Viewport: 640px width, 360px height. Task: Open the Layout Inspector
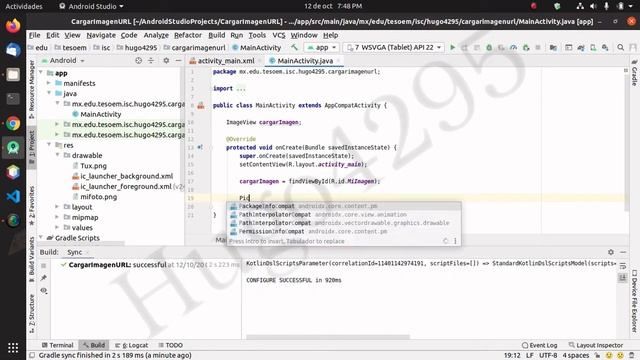pos(596,345)
